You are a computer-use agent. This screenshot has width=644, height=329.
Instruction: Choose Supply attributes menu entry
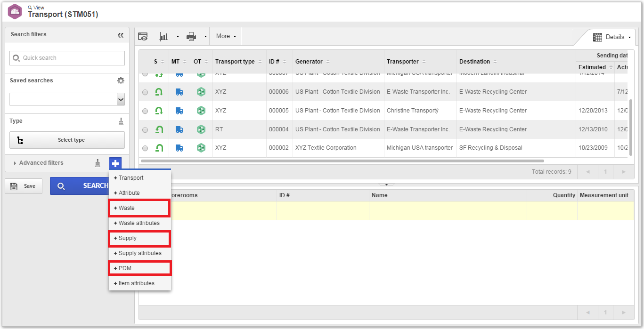pyautogui.click(x=140, y=253)
